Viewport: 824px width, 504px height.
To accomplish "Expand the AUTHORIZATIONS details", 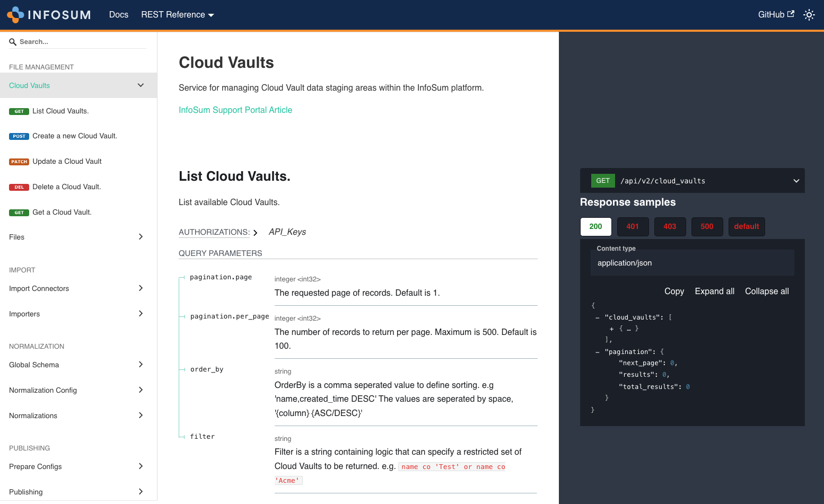I will (x=218, y=232).
